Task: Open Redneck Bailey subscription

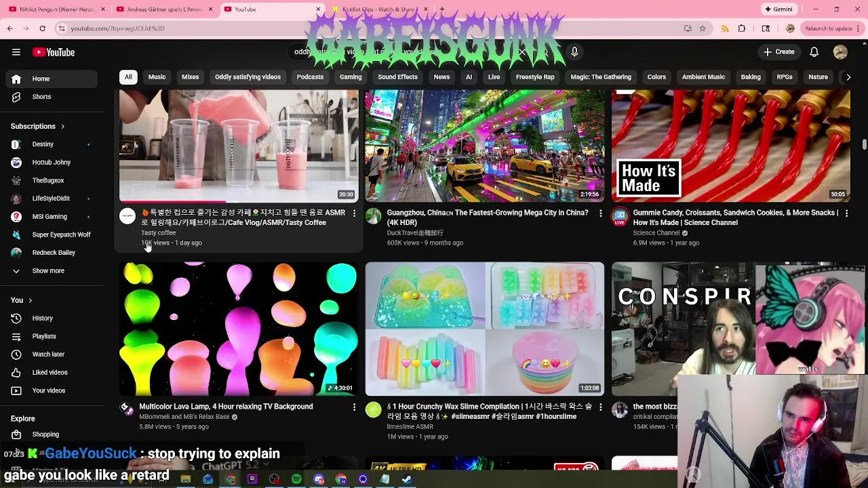Action: tap(52, 253)
